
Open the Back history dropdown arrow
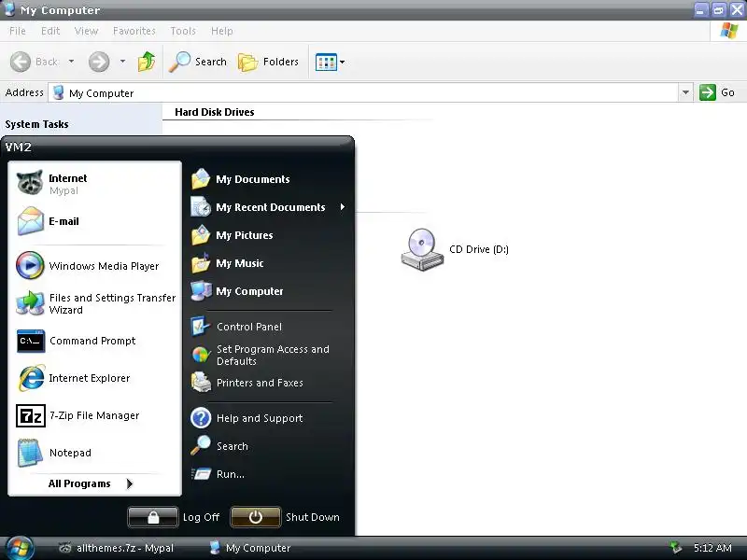pos(71,62)
